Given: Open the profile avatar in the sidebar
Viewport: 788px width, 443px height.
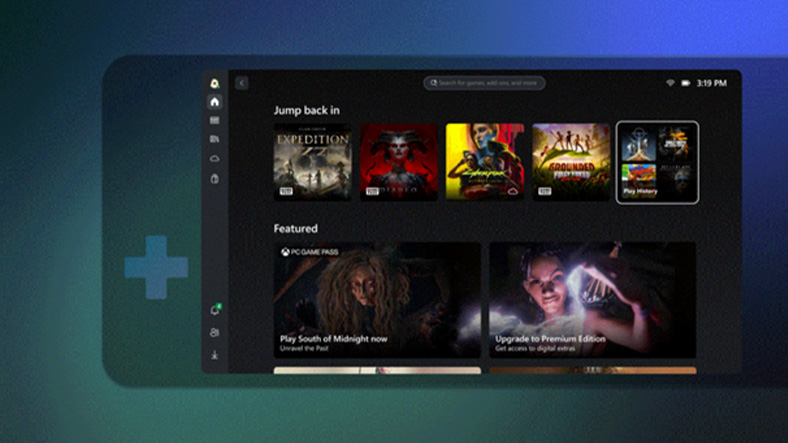Looking at the screenshot, I should click(214, 83).
